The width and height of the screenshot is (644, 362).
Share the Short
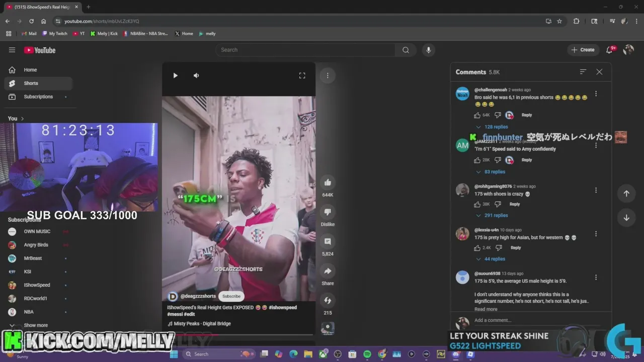click(328, 271)
